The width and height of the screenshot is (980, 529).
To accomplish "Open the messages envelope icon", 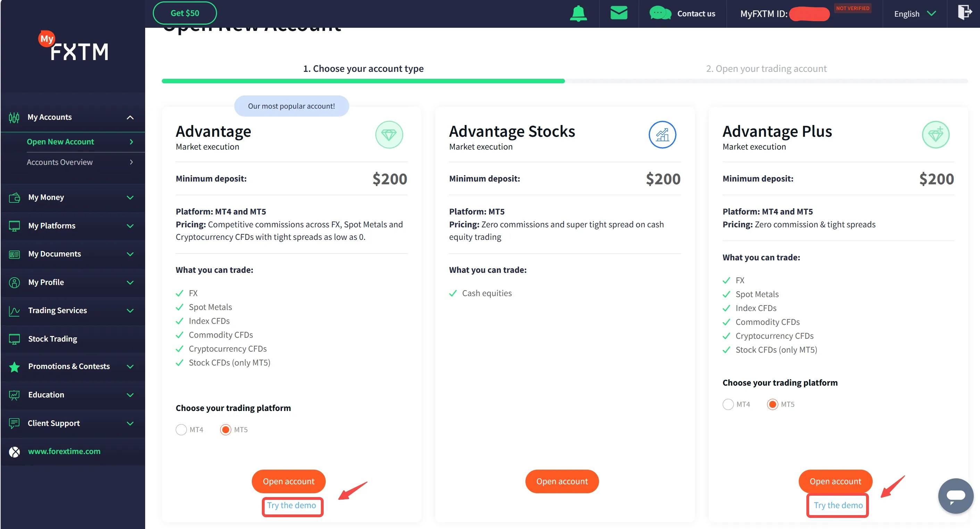I will point(618,13).
